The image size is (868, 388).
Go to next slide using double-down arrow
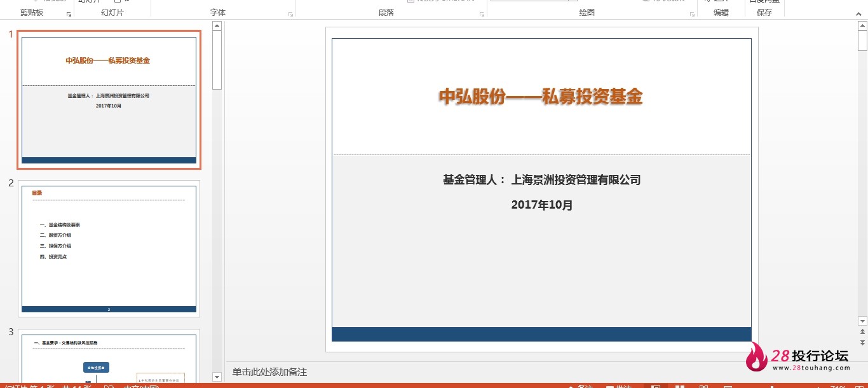(862, 342)
